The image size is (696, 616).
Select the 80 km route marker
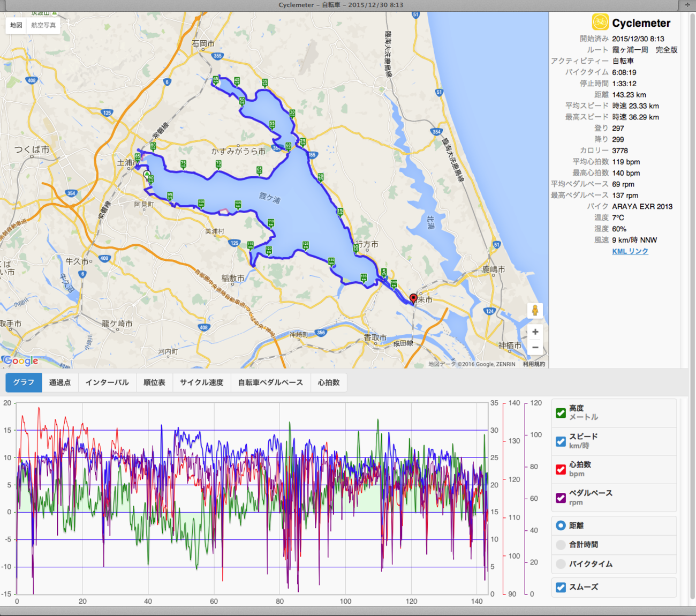pyautogui.click(x=153, y=146)
